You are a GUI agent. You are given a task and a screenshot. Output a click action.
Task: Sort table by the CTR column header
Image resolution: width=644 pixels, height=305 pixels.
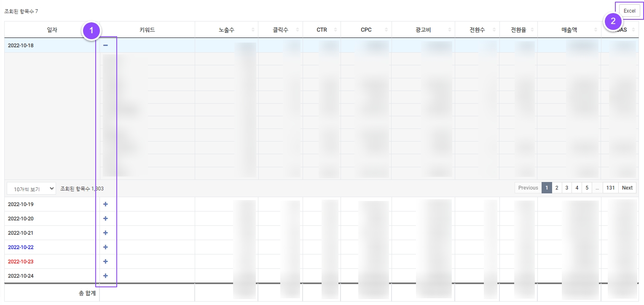[x=322, y=30]
